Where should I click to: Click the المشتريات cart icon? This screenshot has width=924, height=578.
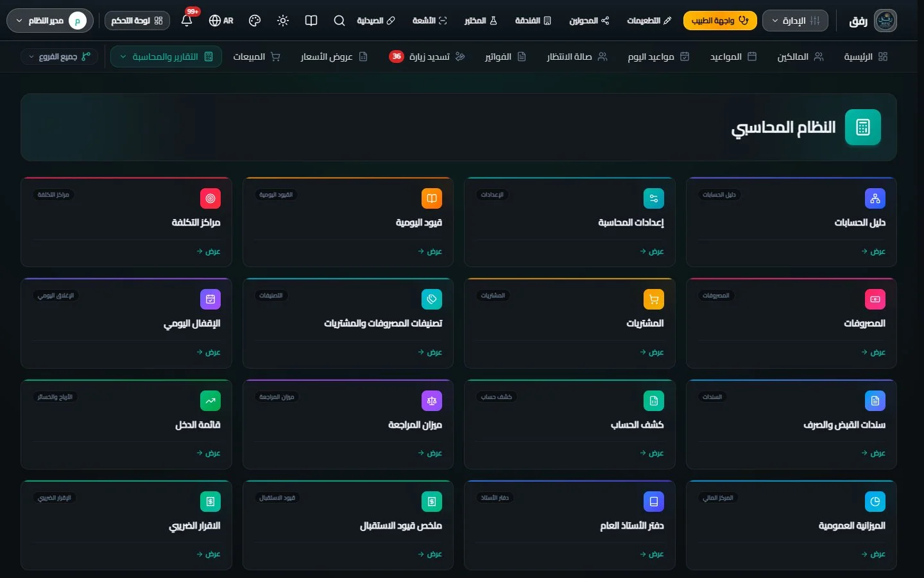pos(653,299)
